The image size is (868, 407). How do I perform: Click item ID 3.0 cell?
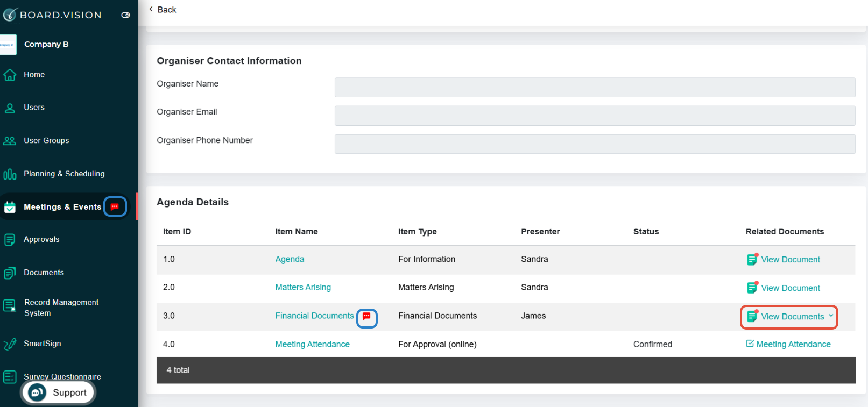coord(169,316)
